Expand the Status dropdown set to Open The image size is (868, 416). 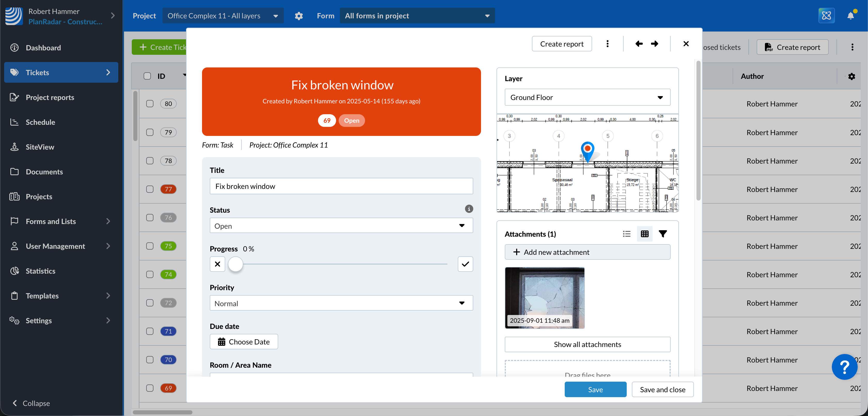(341, 226)
